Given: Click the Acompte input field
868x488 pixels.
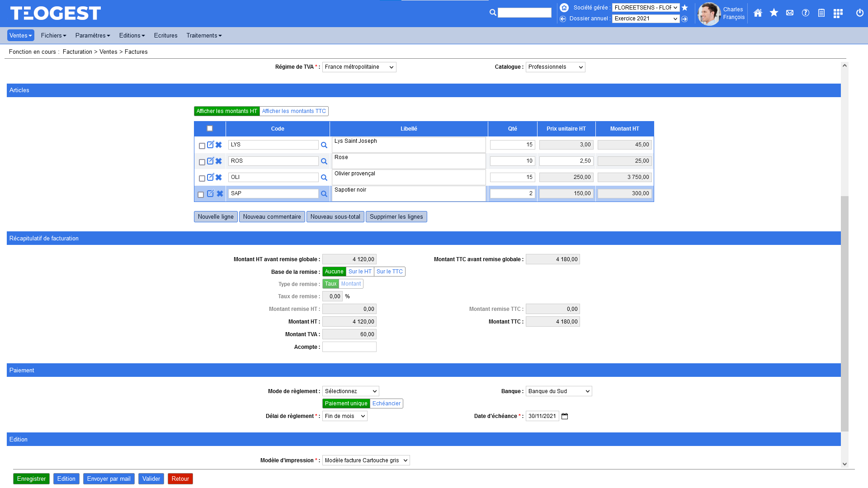Looking at the screenshot, I should [349, 347].
